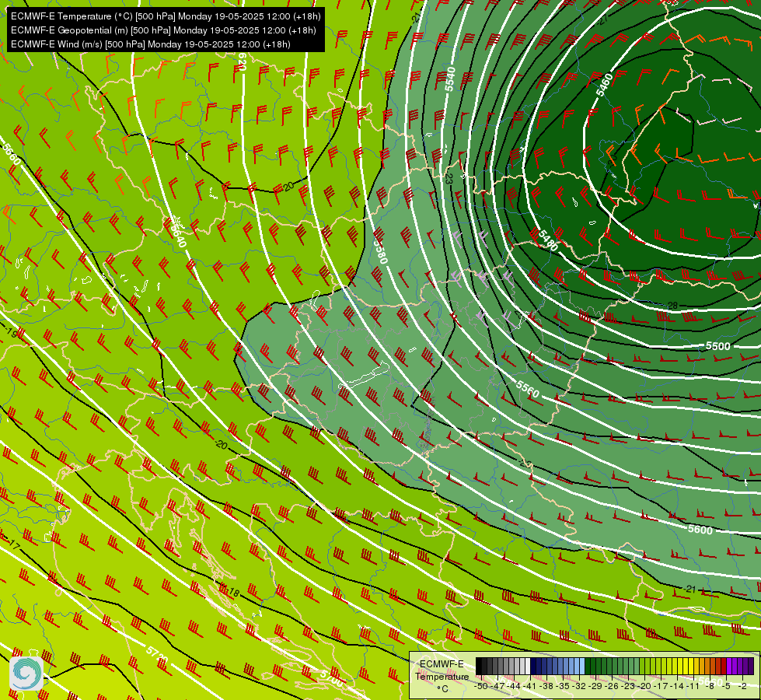
Task: Click the -32 tick value on legend
Action: click(579, 687)
